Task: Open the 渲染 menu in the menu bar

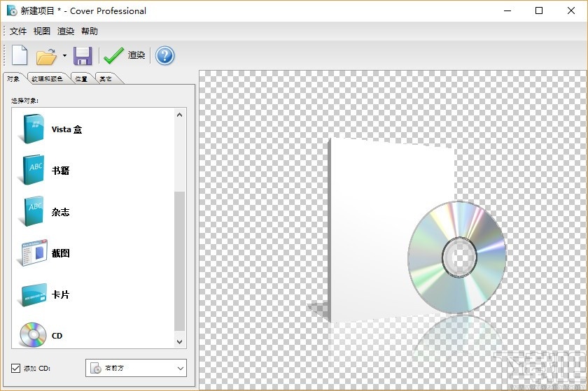Action: pos(66,31)
